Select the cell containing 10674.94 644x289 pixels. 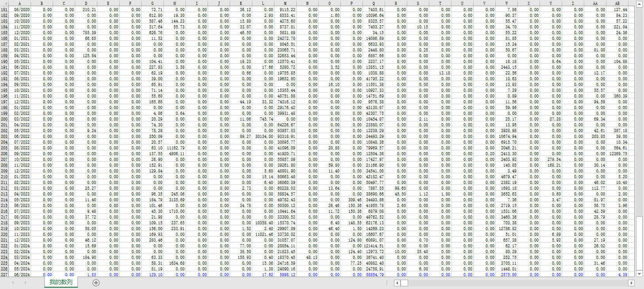coord(507,136)
